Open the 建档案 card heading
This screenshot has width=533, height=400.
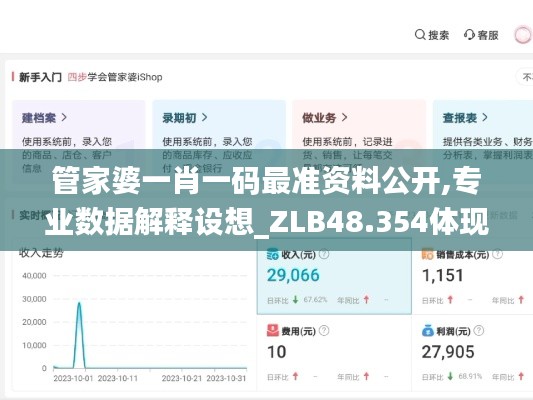(39, 118)
